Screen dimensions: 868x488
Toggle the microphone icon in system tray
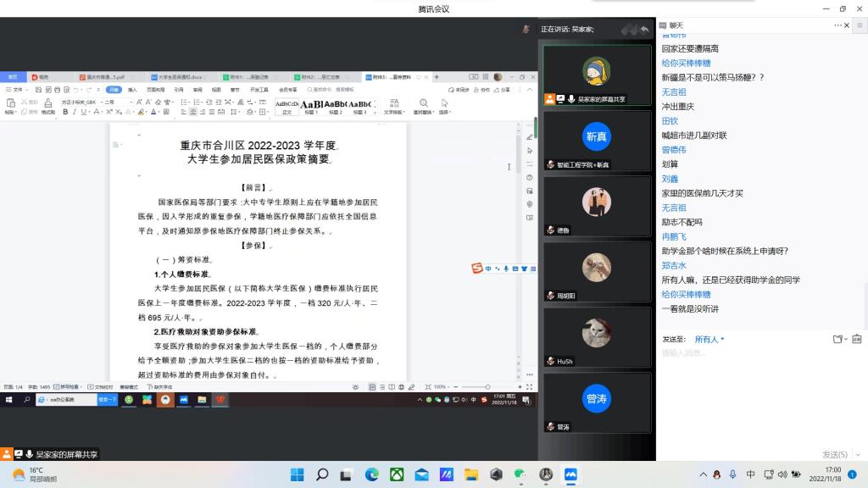(x=732, y=474)
